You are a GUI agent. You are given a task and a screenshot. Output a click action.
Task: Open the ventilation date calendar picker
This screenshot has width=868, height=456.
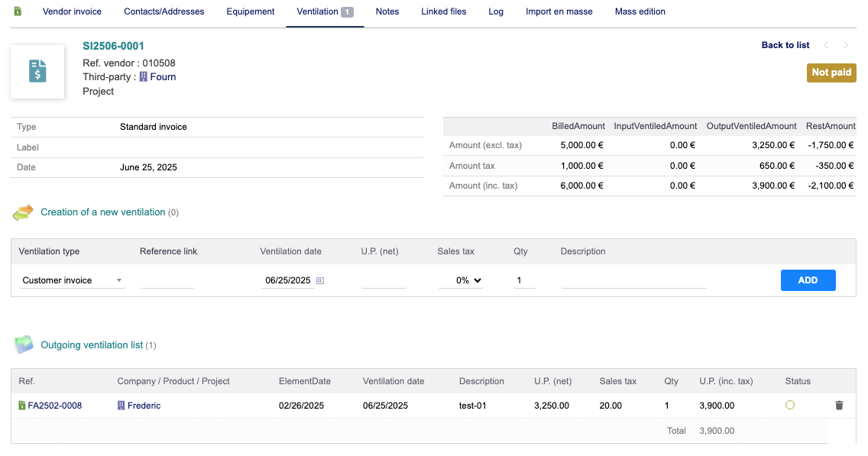(x=320, y=281)
